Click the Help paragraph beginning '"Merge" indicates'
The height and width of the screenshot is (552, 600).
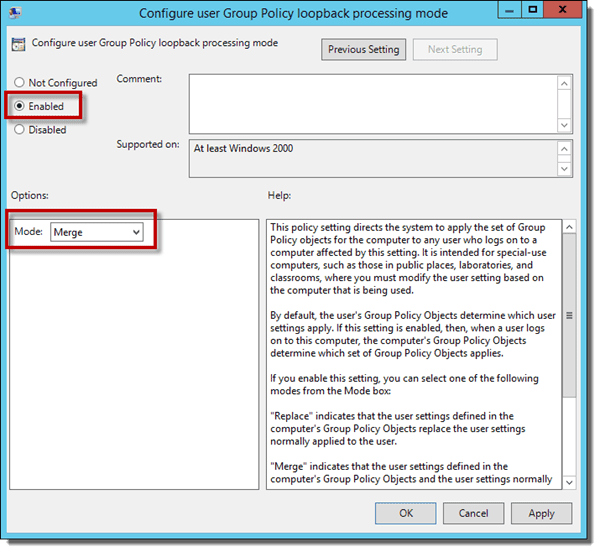[x=411, y=473]
